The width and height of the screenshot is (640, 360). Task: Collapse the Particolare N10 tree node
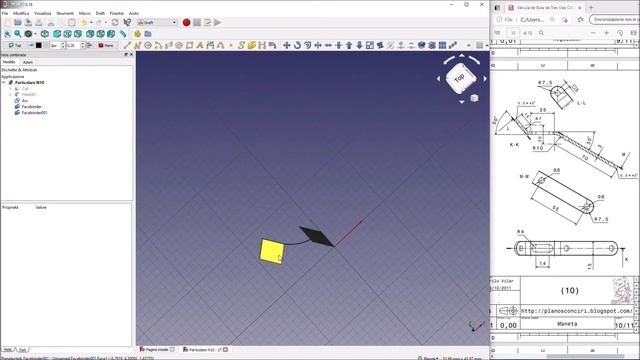pos(4,82)
